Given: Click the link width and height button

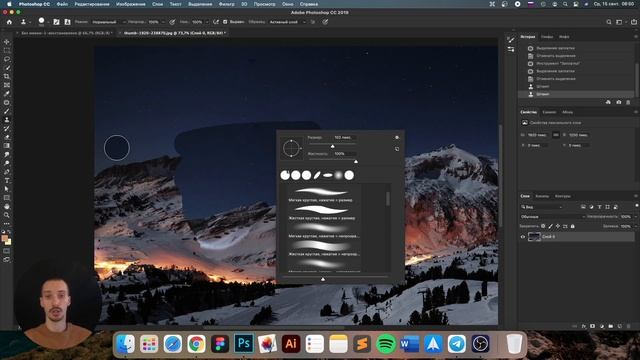Looking at the screenshot, I should point(556,135).
